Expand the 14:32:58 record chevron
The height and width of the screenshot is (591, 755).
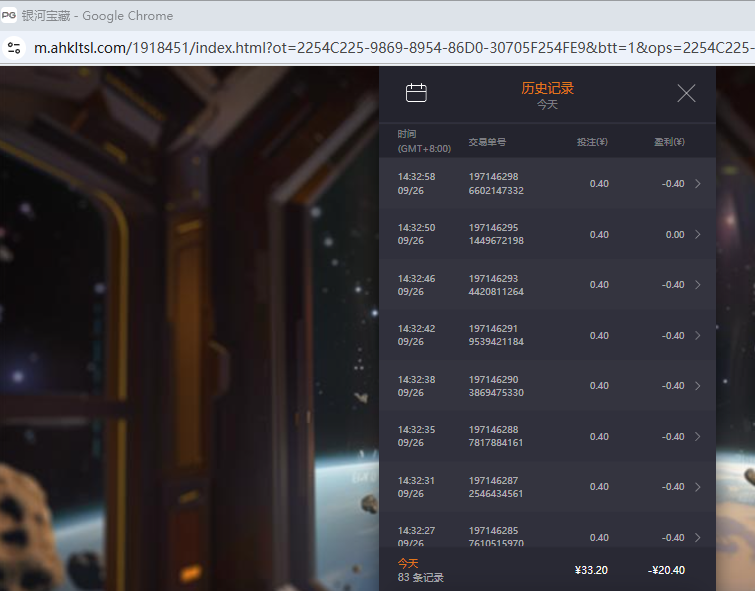[697, 184]
